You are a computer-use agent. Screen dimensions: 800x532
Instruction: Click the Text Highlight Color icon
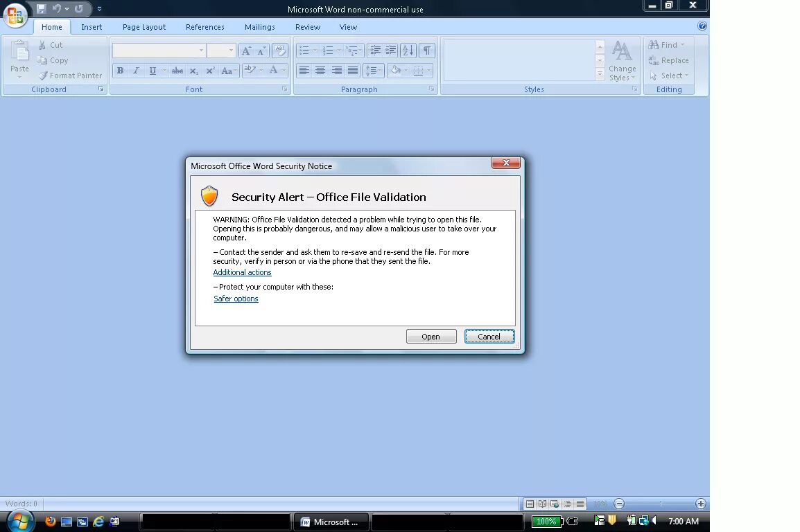click(x=249, y=71)
